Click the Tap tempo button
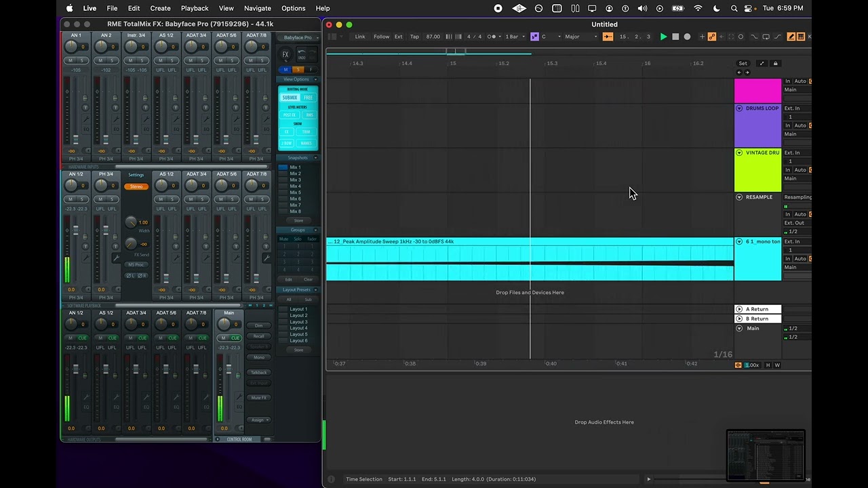 [414, 37]
